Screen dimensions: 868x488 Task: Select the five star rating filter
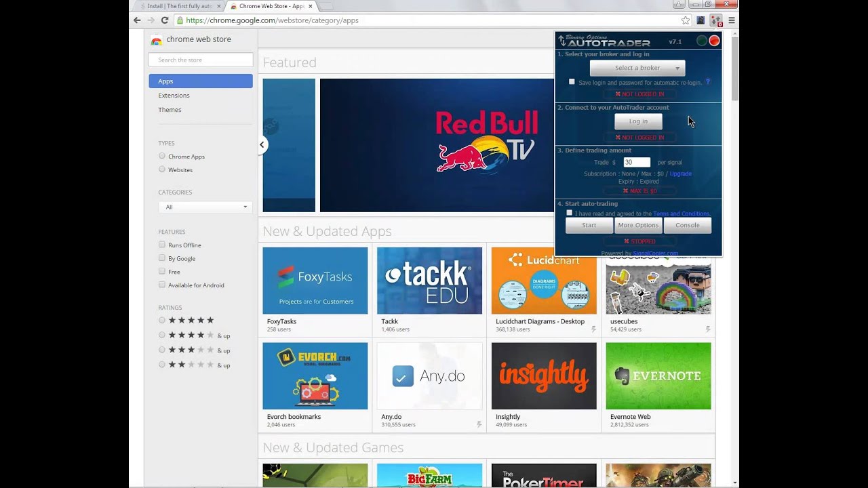pyautogui.click(x=162, y=320)
